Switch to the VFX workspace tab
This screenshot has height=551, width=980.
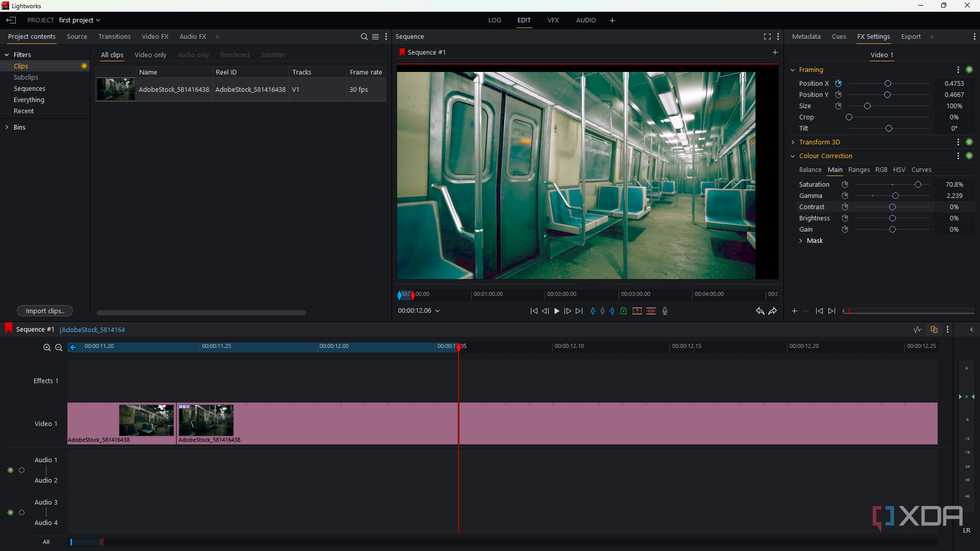point(553,20)
